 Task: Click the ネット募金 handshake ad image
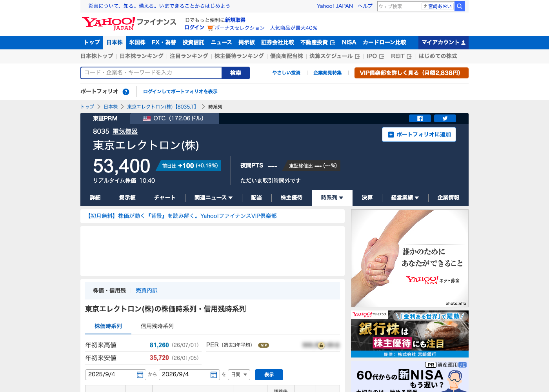click(x=410, y=258)
